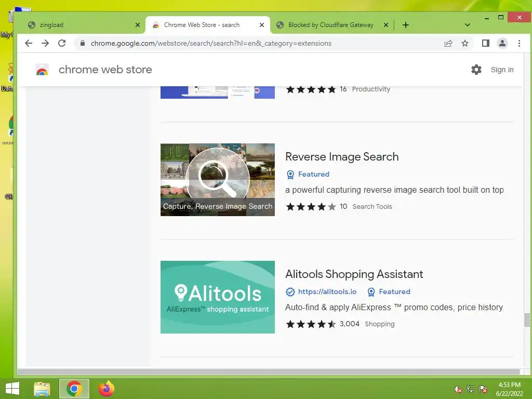Reload the Chrome Web Store page
This screenshot has height=399, width=532.
(62, 43)
